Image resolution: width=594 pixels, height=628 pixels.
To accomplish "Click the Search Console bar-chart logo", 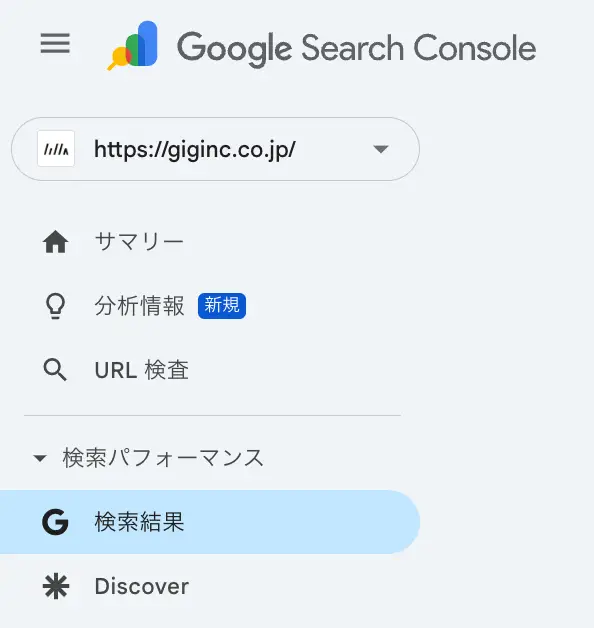I will pos(133,45).
